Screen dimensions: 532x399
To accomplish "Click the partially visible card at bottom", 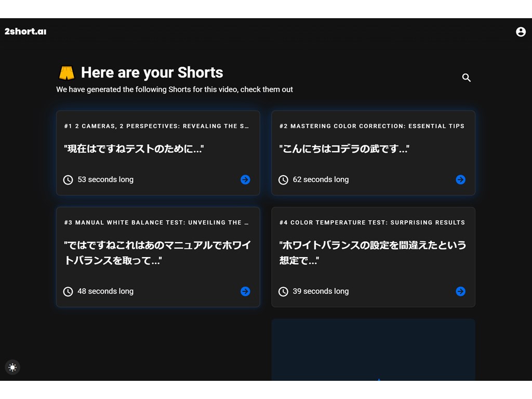I will pyautogui.click(x=373, y=350).
